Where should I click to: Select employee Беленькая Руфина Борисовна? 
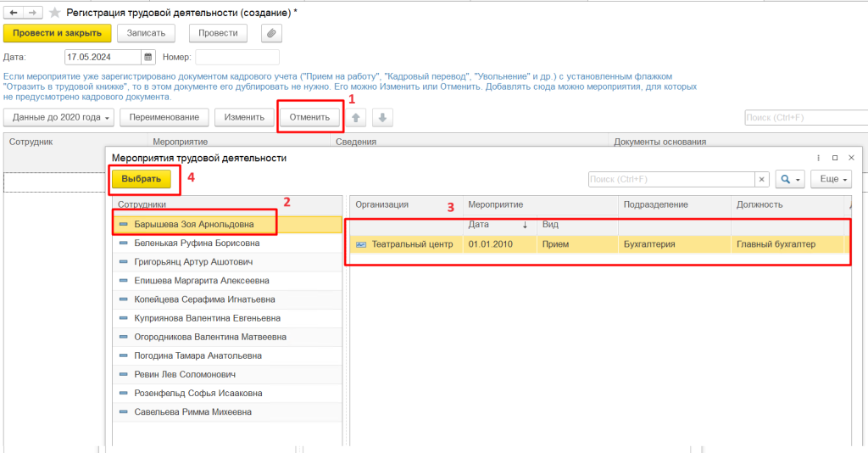point(227,243)
